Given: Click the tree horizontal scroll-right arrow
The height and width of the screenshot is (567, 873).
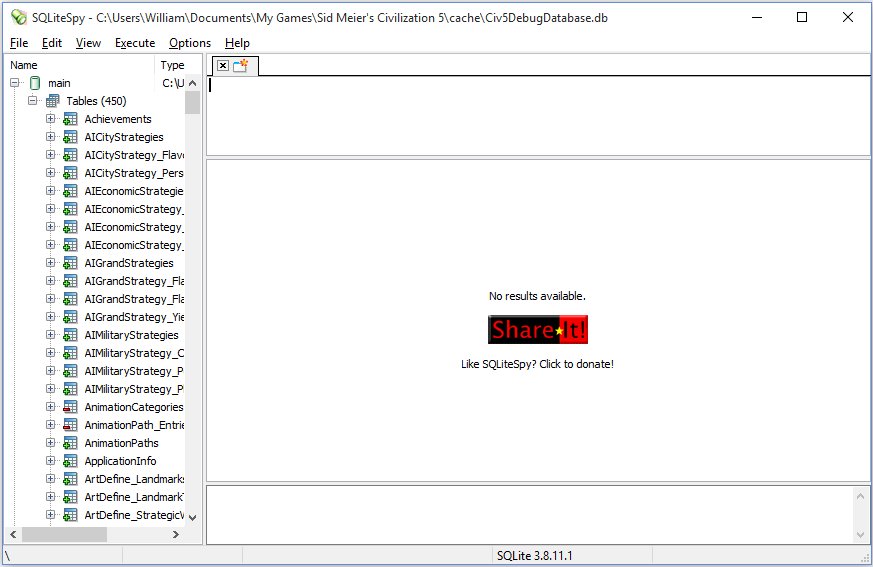Looking at the screenshot, I should 176,535.
